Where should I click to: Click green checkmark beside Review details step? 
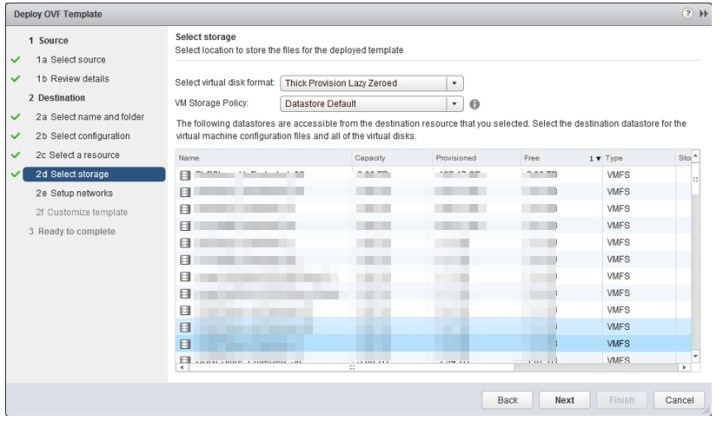pos(14,79)
